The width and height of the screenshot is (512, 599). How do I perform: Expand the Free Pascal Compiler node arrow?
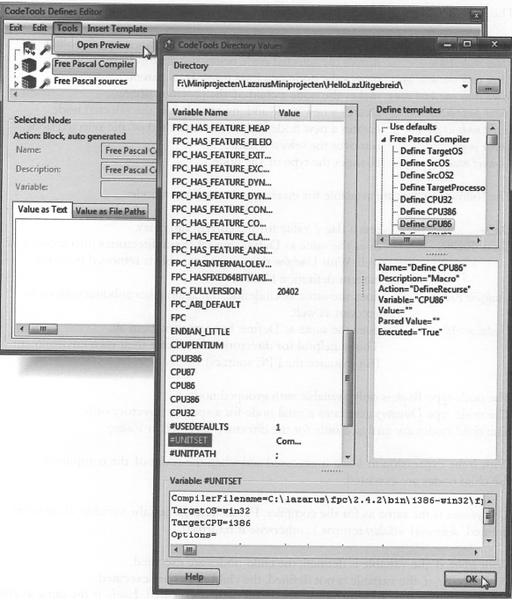pos(16,67)
